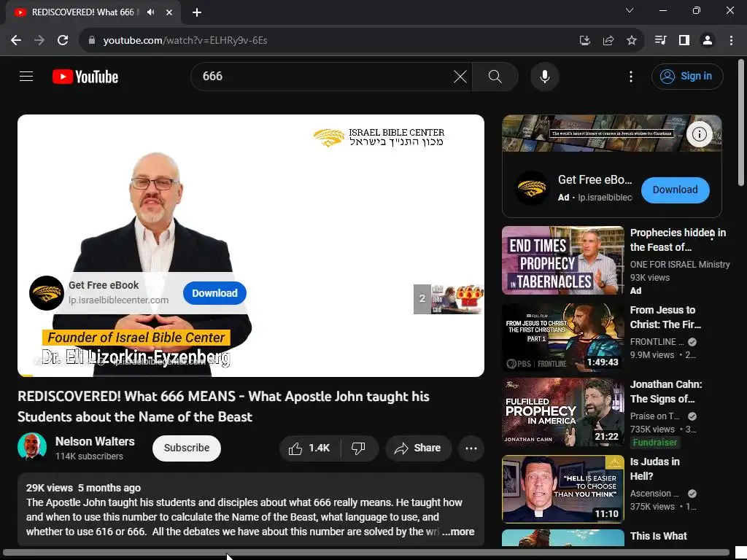Open Chrome profile avatar menu
The width and height of the screenshot is (747, 560).
coord(708,41)
